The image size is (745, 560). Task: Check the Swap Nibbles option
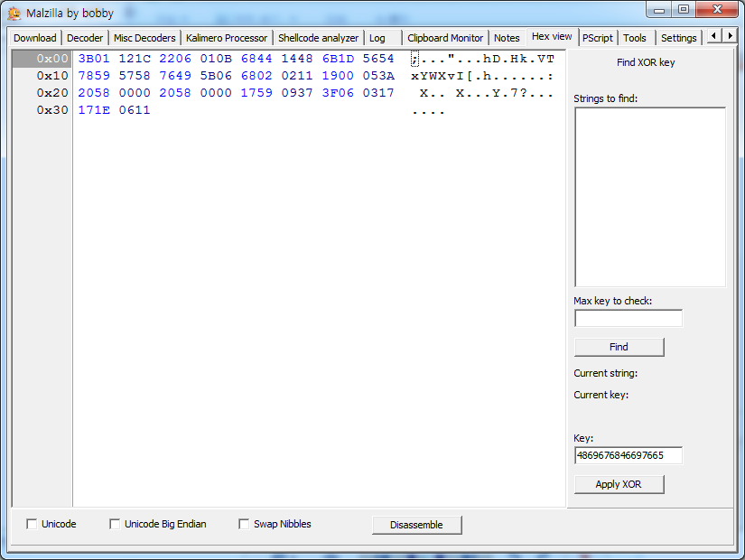pyautogui.click(x=244, y=524)
